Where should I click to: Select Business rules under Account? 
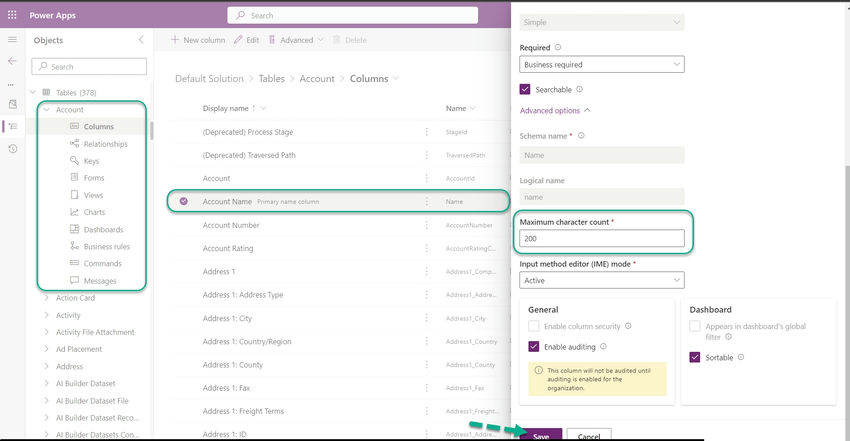pyautogui.click(x=107, y=246)
